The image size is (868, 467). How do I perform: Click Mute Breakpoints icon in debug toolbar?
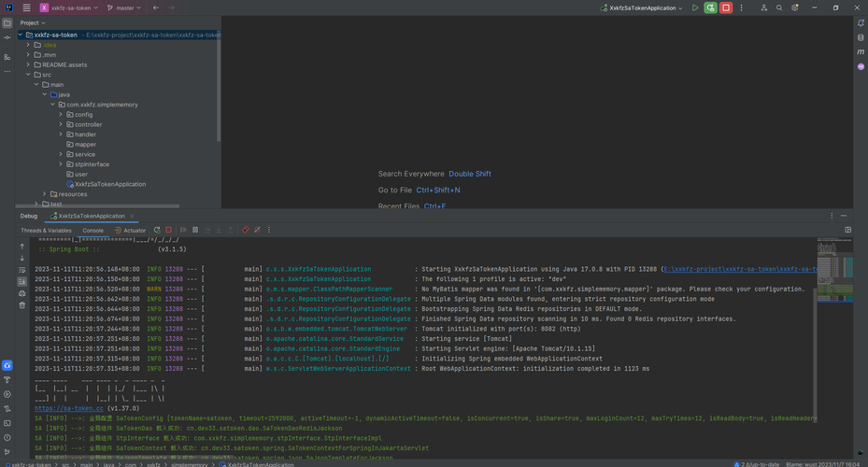[x=257, y=230]
